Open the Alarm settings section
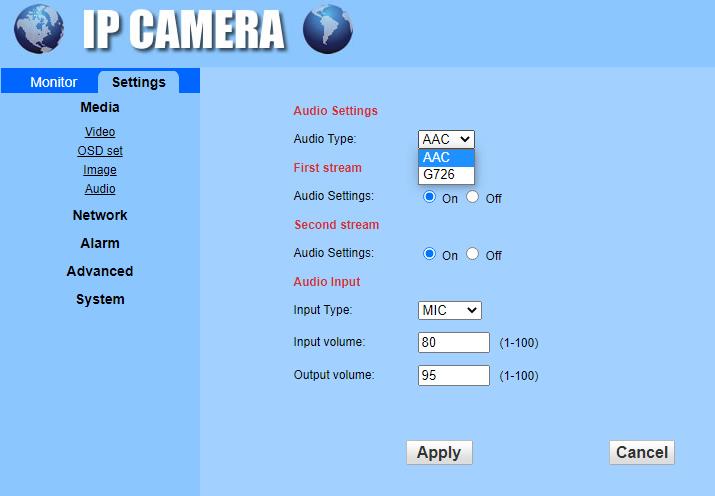This screenshot has width=715, height=496. pos(100,243)
